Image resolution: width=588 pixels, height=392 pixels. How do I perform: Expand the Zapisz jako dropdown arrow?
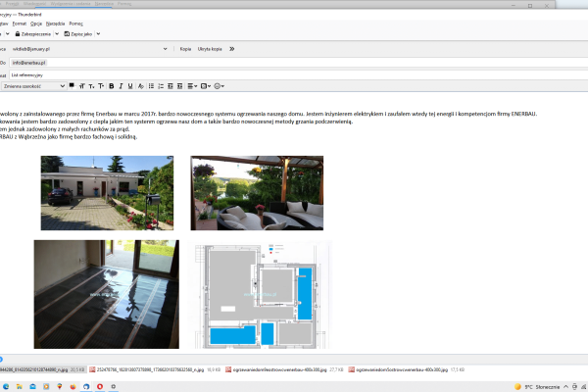pyautogui.click(x=98, y=34)
